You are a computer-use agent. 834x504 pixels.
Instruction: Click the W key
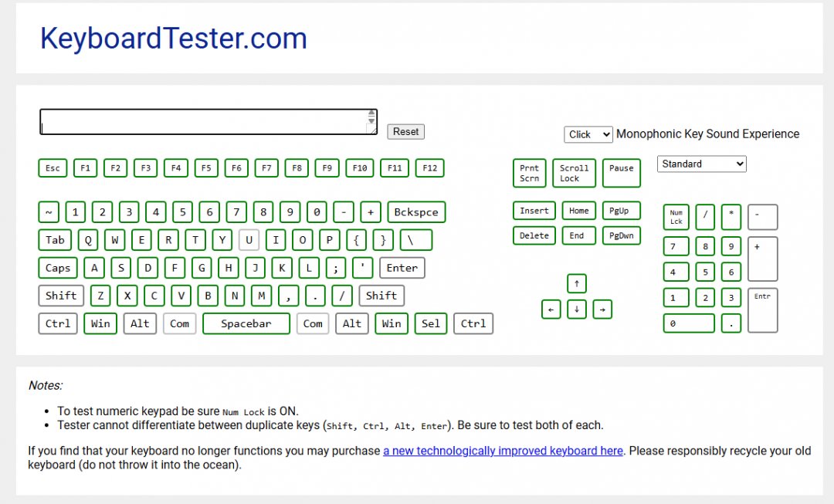tap(114, 240)
